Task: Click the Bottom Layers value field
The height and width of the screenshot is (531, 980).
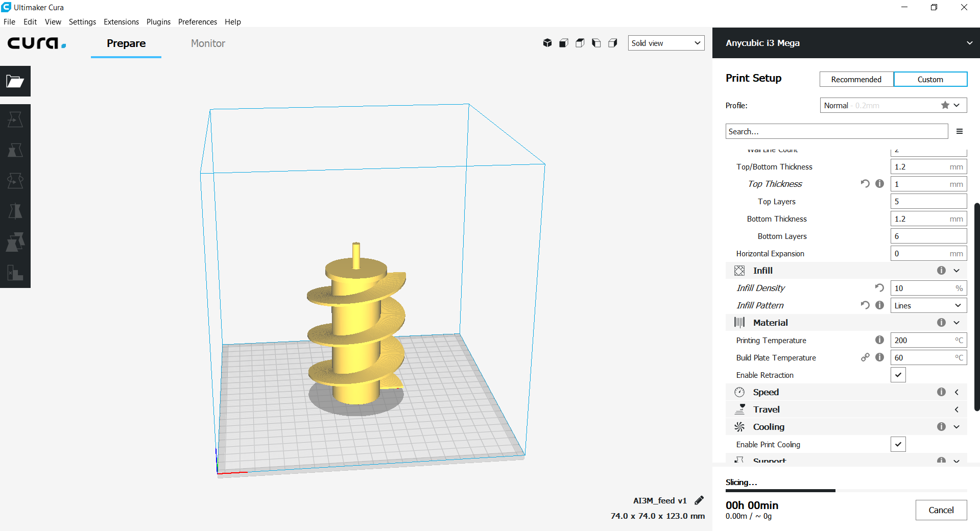Action: click(x=928, y=236)
